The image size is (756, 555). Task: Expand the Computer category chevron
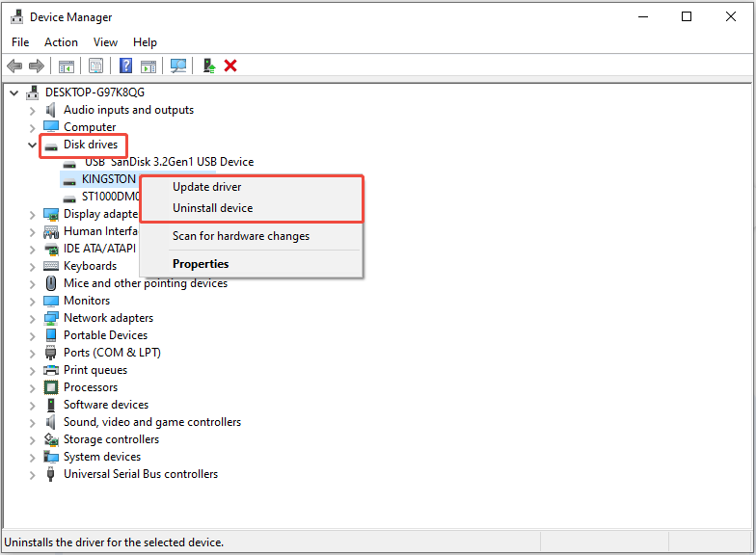(x=33, y=127)
